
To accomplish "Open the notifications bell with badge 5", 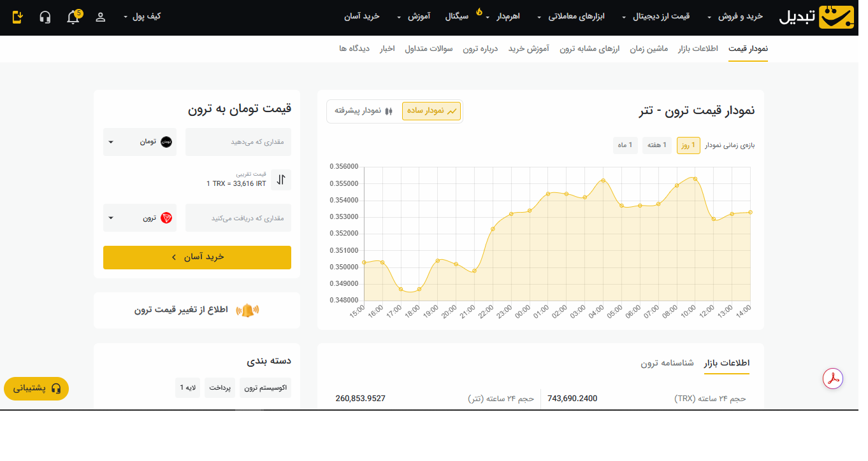I will pos(73,17).
